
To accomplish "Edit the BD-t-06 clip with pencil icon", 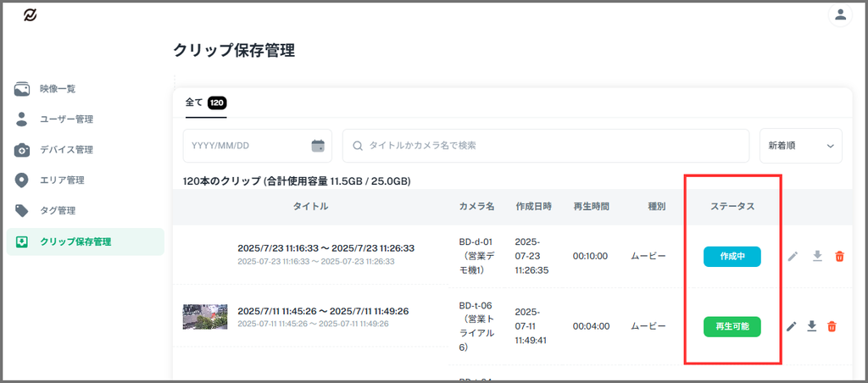I will point(793,326).
